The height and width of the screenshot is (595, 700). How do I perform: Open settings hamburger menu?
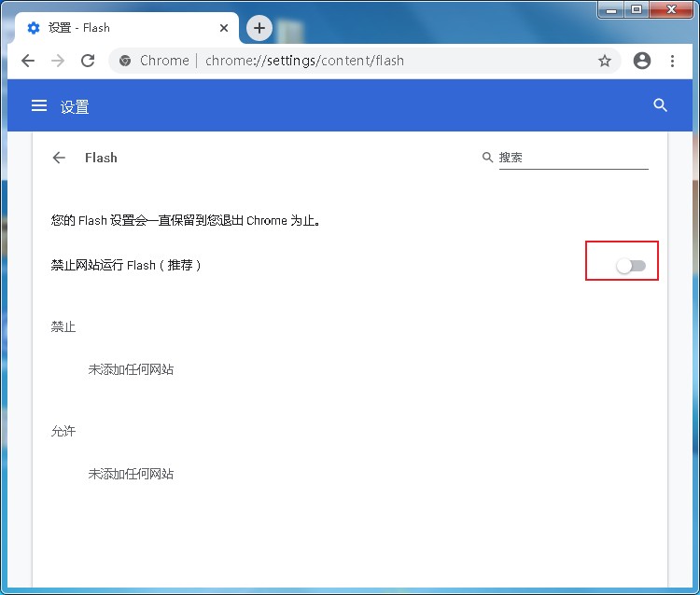(39, 106)
